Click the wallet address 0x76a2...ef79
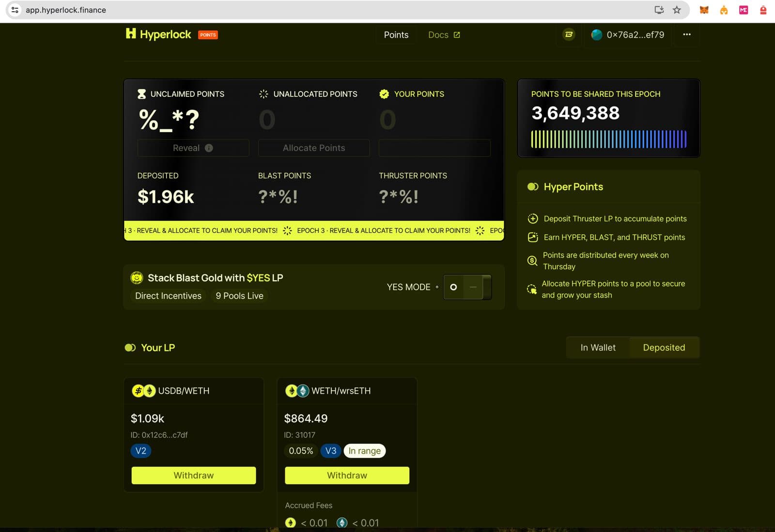The height and width of the screenshot is (532, 775). pyautogui.click(x=635, y=35)
